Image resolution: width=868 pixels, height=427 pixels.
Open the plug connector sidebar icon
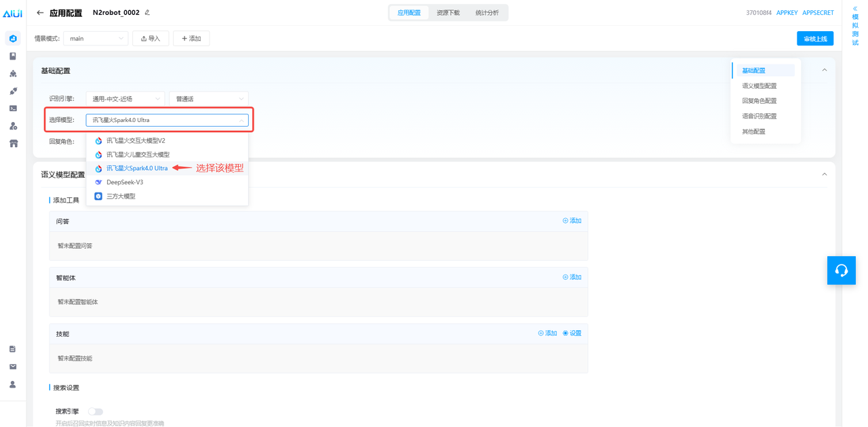click(13, 91)
